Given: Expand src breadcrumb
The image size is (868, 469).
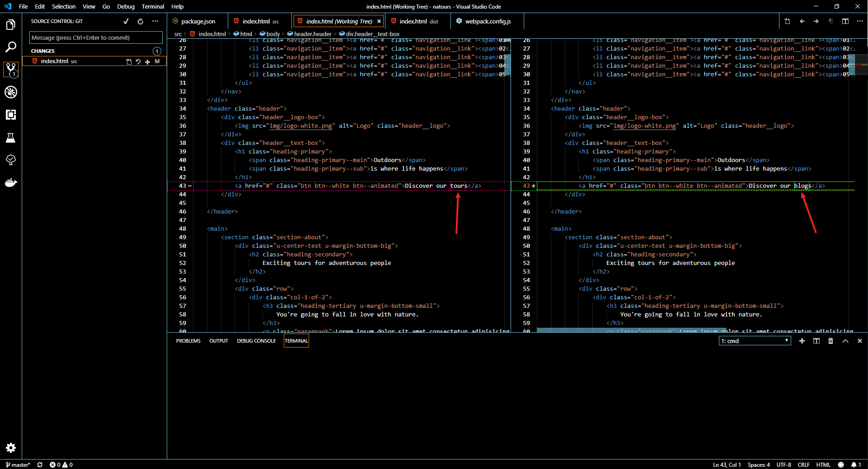Looking at the screenshot, I should click(x=178, y=34).
